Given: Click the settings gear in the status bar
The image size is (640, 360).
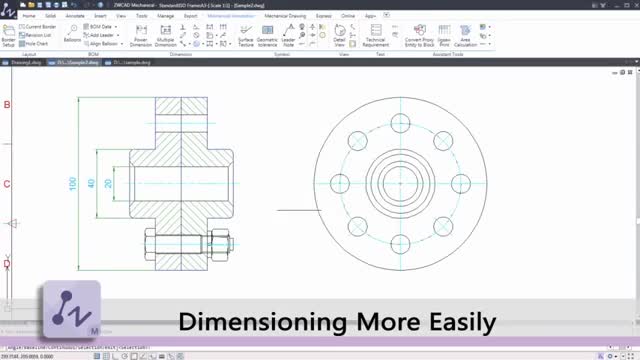Looking at the screenshot, I should pos(611,356).
